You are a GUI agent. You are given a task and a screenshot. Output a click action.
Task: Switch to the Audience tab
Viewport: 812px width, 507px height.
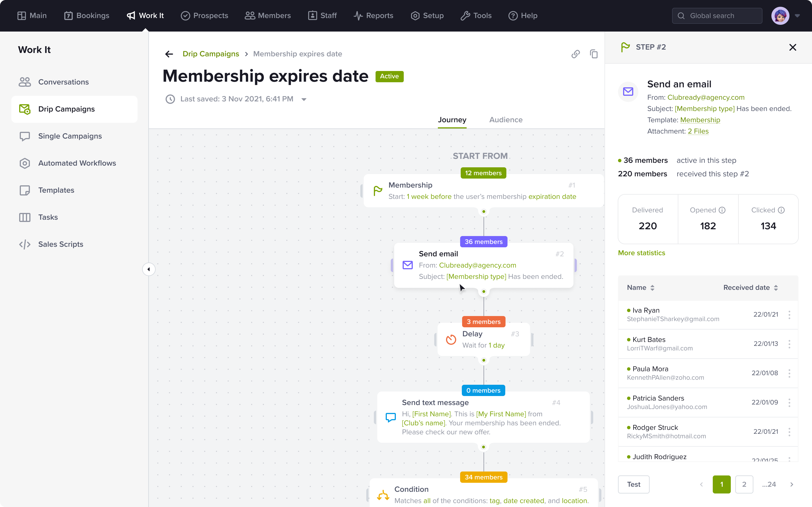(x=505, y=120)
